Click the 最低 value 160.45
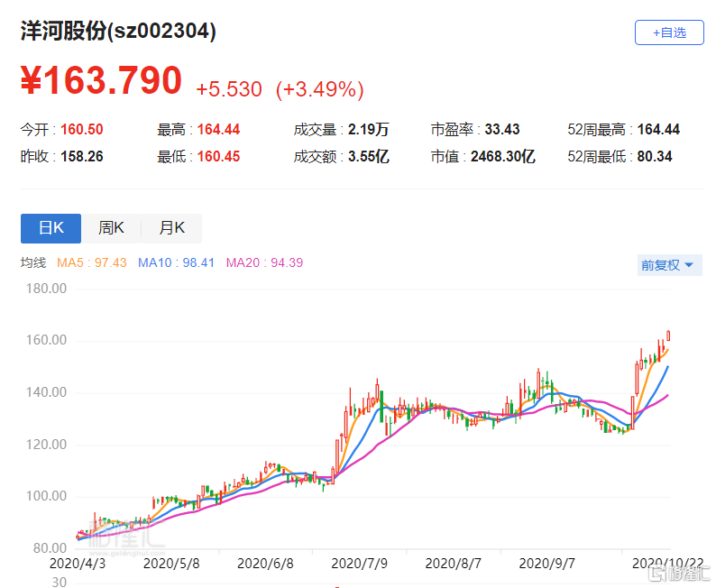 pyautogui.click(x=218, y=157)
